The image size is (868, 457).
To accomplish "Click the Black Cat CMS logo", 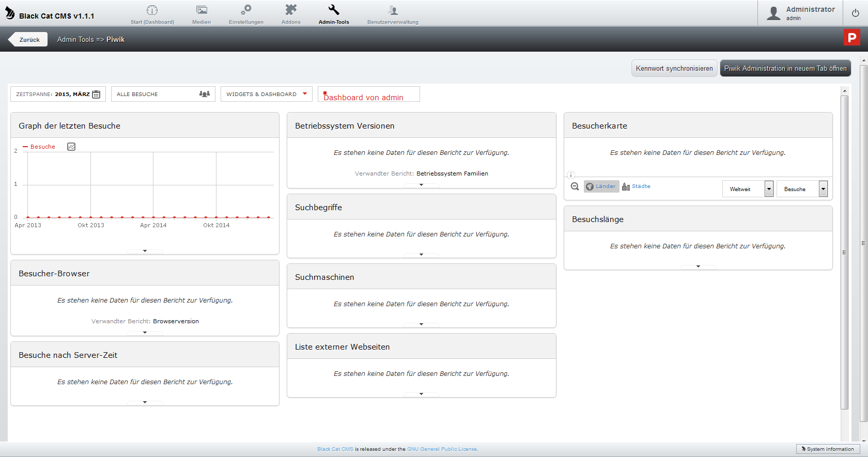I will pos(10,13).
